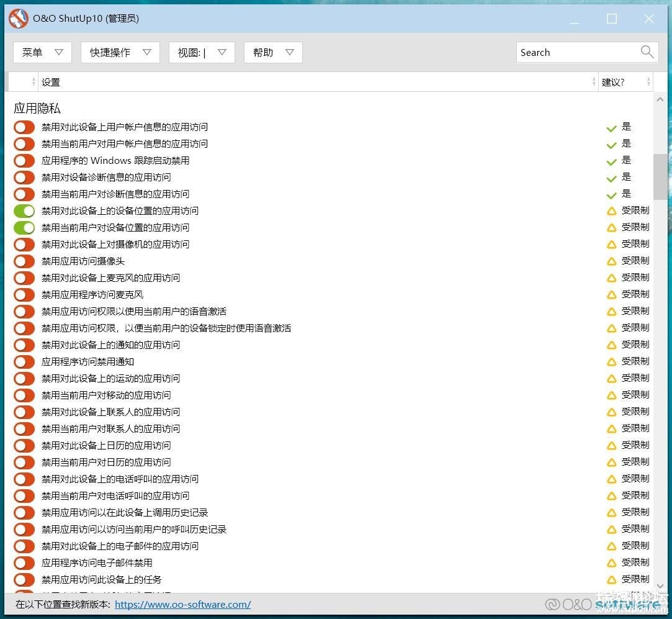The image size is (672, 619).
Task: Click warning triangle for 禁用对此设备上联系人的应用访问
Action: tap(612, 412)
